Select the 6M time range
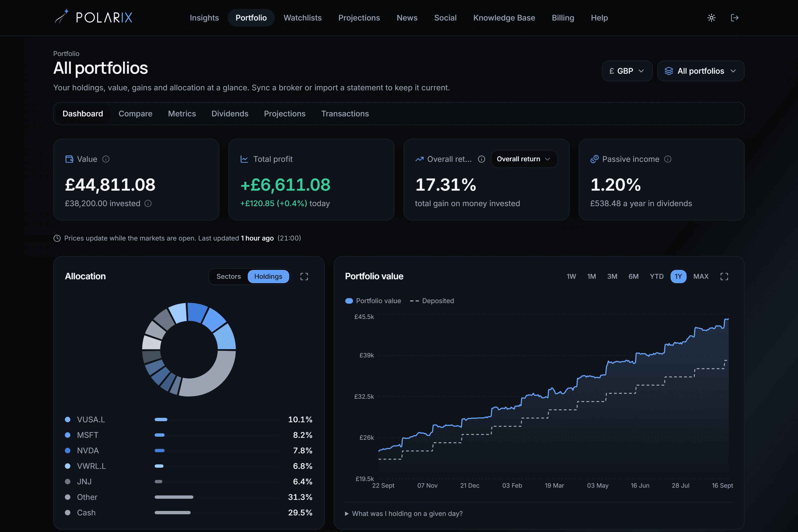The height and width of the screenshot is (532, 798). pyautogui.click(x=633, y=277)
